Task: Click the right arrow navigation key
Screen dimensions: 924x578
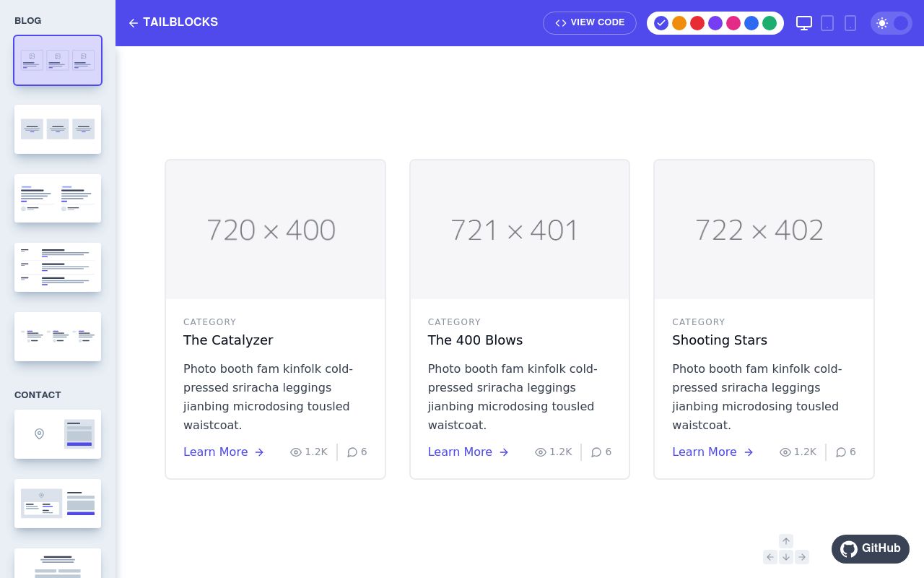Action: [802, 557]
